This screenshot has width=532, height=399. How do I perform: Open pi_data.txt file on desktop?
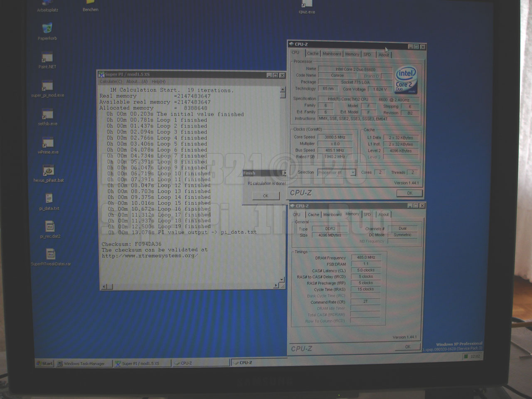click(49, 202)
